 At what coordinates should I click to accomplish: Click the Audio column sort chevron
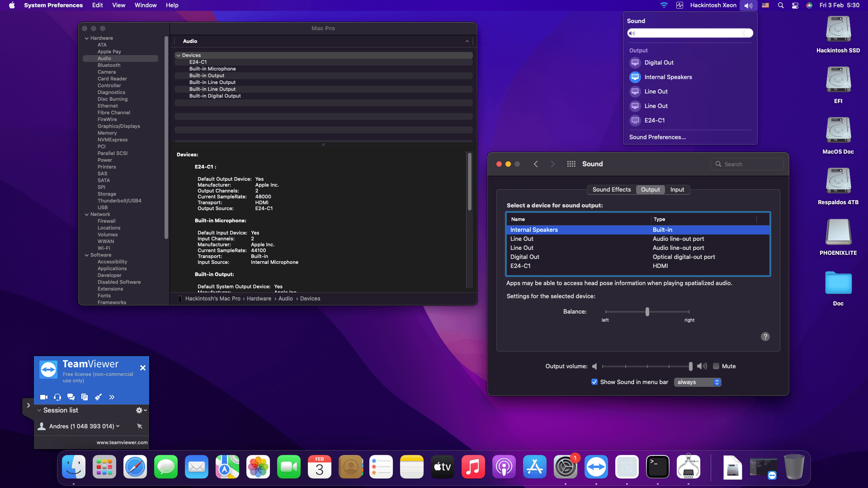coord(467,42)
